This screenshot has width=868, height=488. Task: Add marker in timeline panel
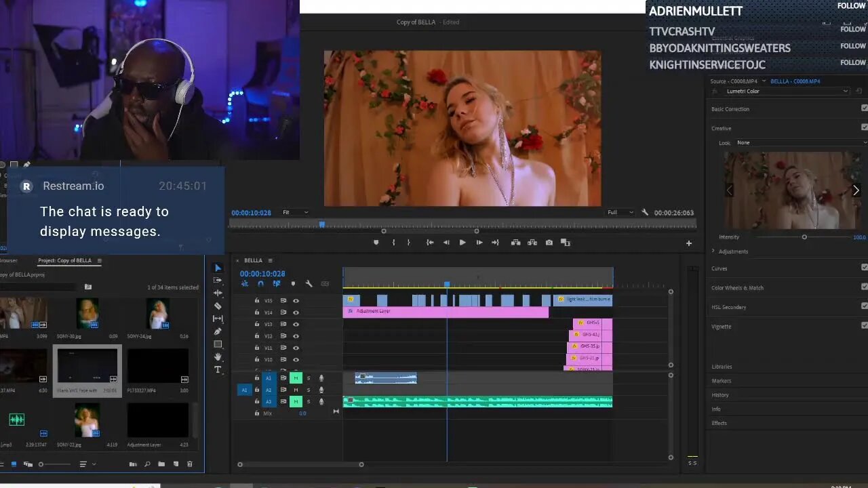pyautogui.click(x=293, y=284)
